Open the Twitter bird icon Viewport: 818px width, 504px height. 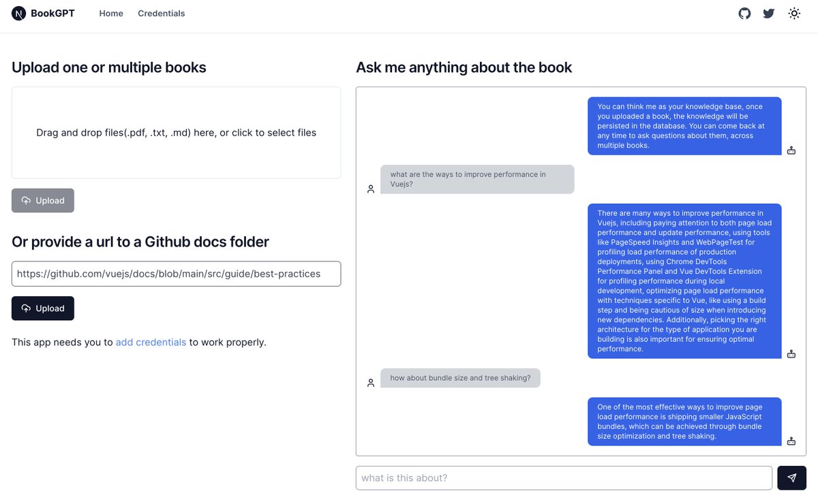[769, 14]
